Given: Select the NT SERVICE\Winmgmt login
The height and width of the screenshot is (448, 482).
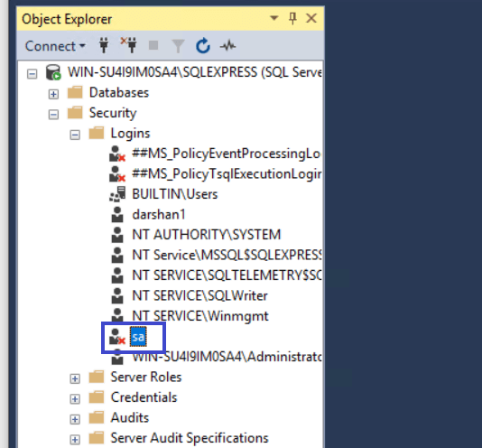Looking at the screenshot, I should (200, 316).
